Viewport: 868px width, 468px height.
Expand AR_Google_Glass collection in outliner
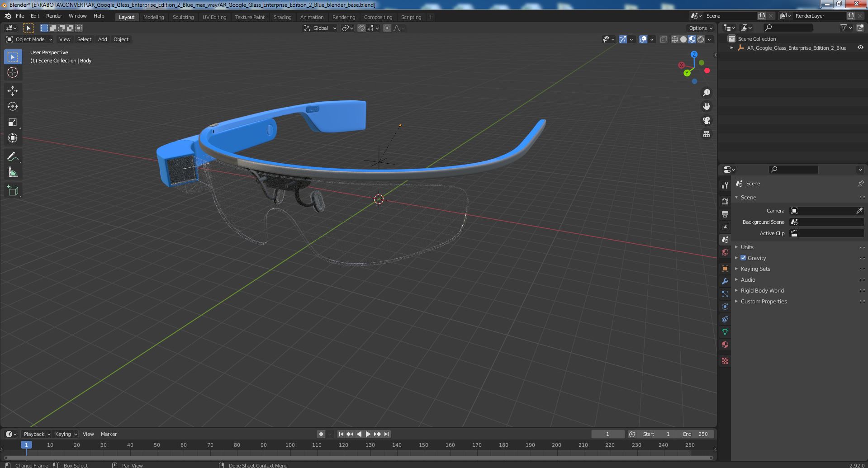[x=732, y=47]
